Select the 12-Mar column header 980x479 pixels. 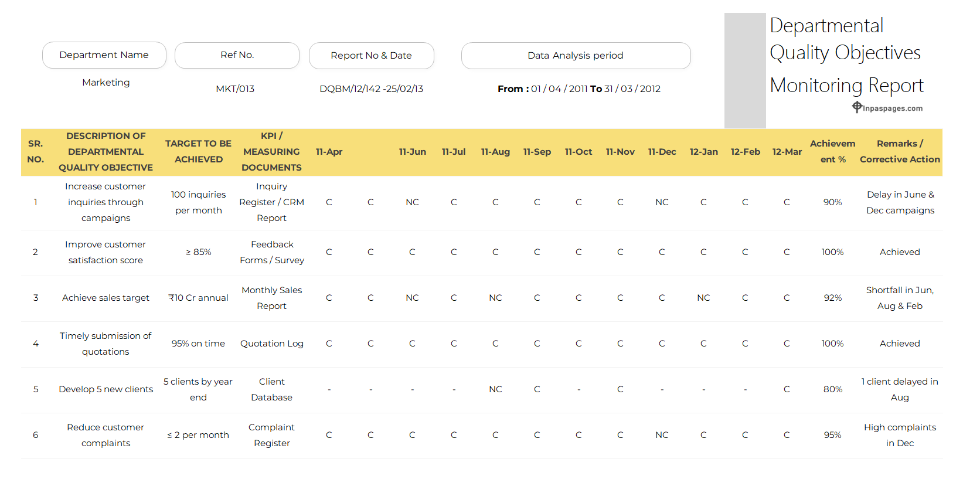point(787,152)
